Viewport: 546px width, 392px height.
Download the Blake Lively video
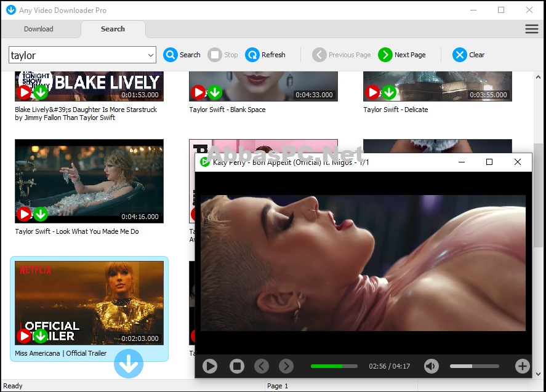click(41, 92)
